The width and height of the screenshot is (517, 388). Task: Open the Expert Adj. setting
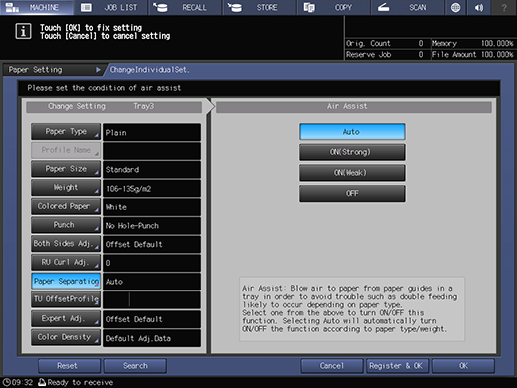(x=66, y=318)
